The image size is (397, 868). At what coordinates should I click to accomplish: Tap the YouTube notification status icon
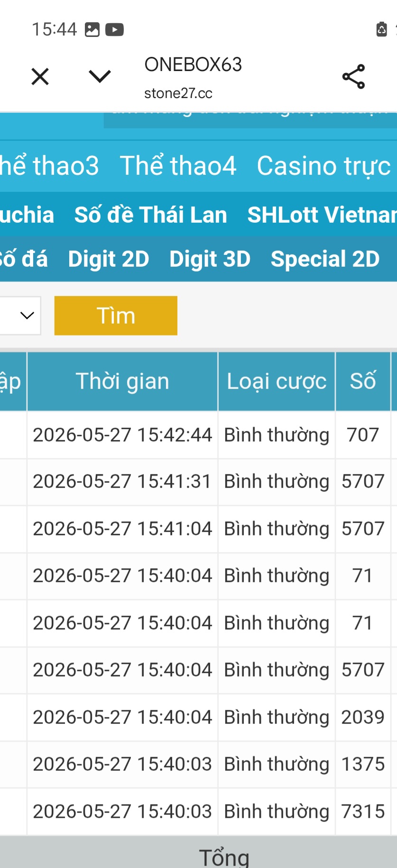(114, 30)
